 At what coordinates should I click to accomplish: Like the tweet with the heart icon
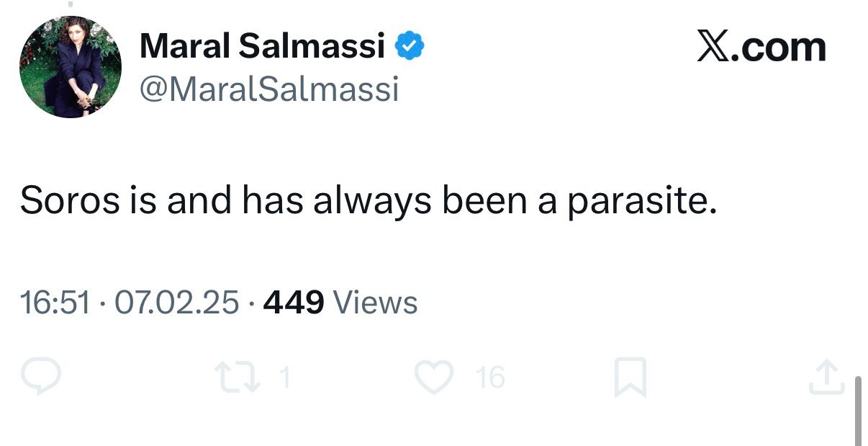[x=434, y=378]
